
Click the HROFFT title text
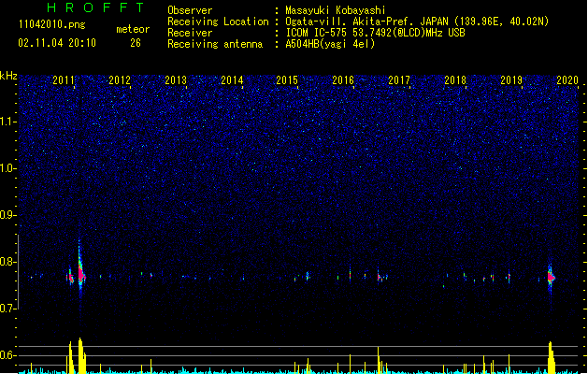click(x=95, y=7)
